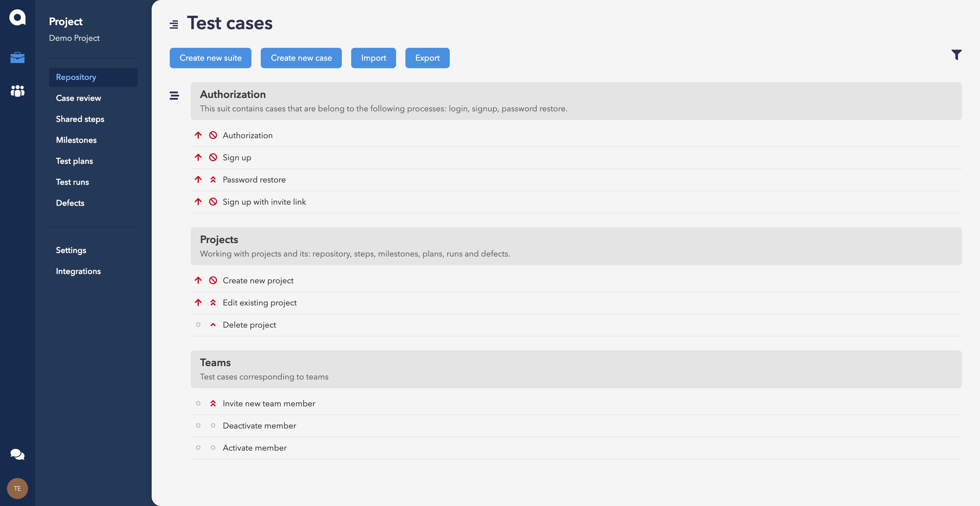Screen dimensions: 980x506
Task: Click the blocker icon on Sign up with invite link
Action: tap(213, 201)
